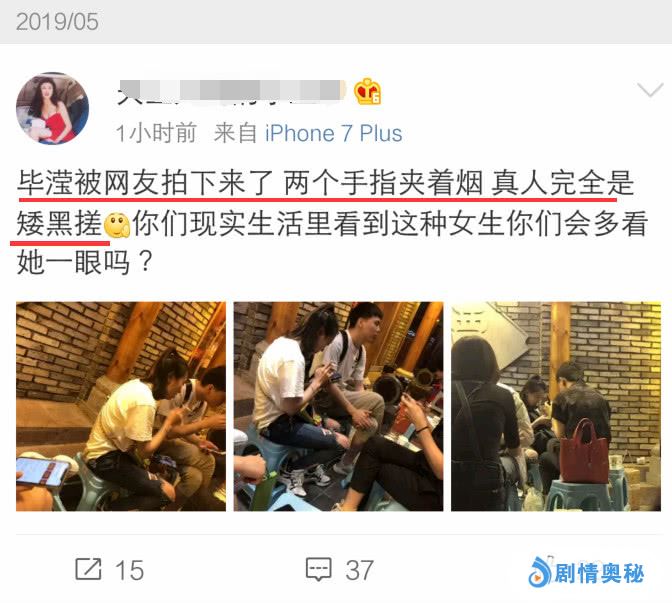Open the third photo with red bag
672x603 pixels.
pyautogui.click(x=556, y=406)
